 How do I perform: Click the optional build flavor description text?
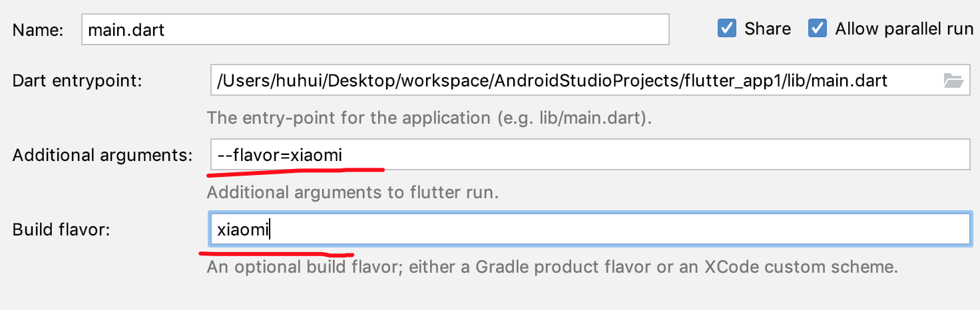552,267
